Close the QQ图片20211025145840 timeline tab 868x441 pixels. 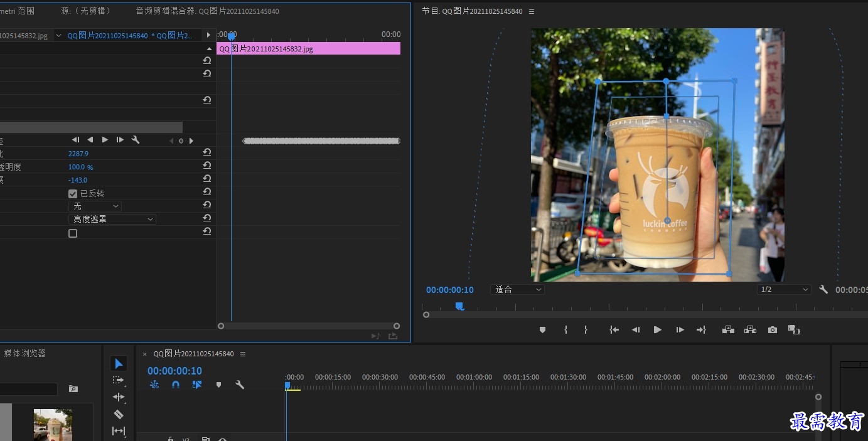tap(144, 354)
